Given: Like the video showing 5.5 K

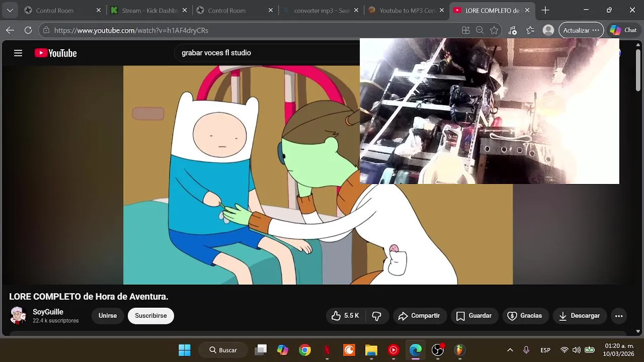Looking at the screenshot, I should 345,316.
